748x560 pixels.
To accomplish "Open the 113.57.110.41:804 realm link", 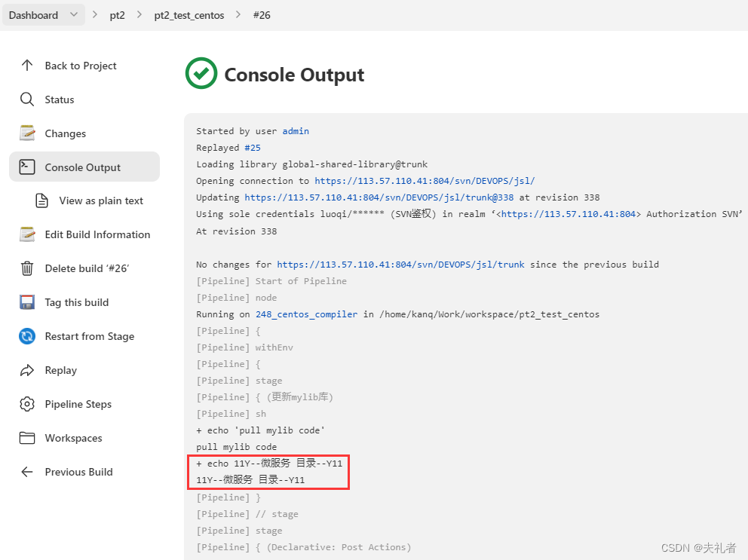I will tap(569, 214).
